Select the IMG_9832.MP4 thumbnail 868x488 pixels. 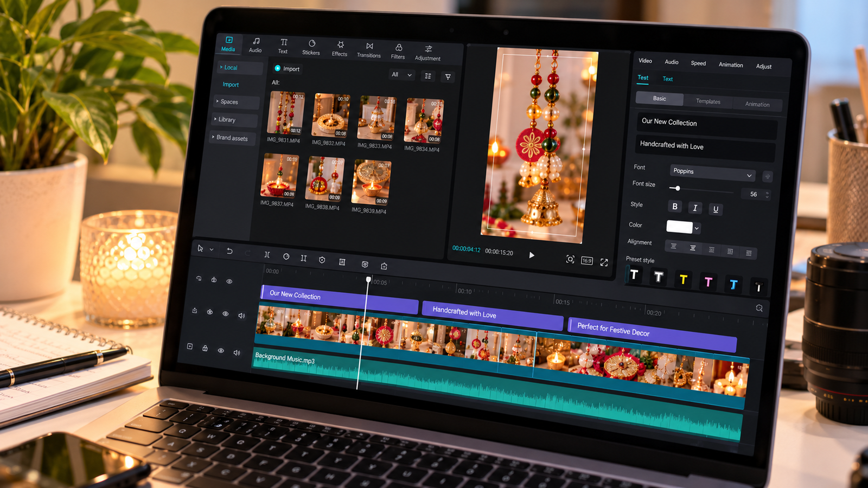point(330,115)
